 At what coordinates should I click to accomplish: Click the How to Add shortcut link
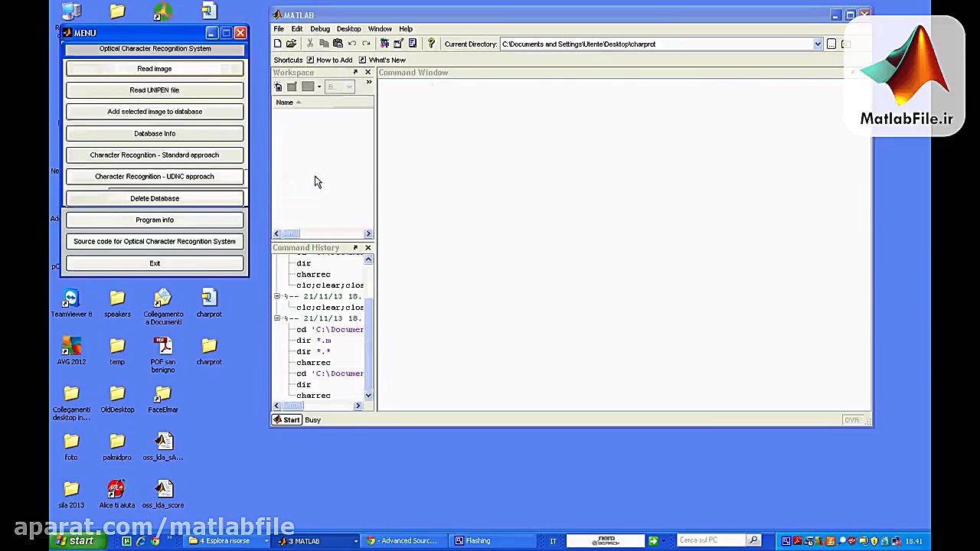(x=329, y=60)
